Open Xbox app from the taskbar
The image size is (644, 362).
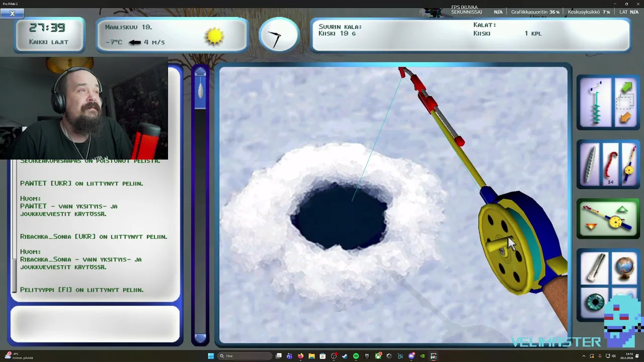pyautogui.click(x=378, y=356)
